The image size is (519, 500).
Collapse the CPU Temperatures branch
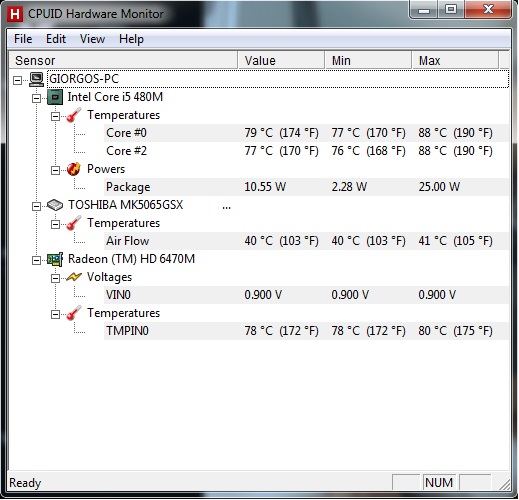coord(55,116)
